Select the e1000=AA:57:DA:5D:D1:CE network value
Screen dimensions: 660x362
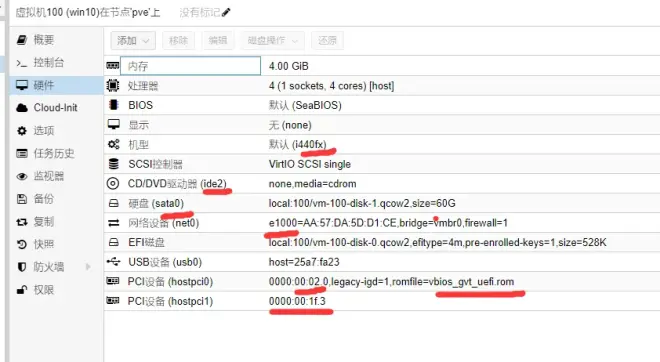click(388, 223)
